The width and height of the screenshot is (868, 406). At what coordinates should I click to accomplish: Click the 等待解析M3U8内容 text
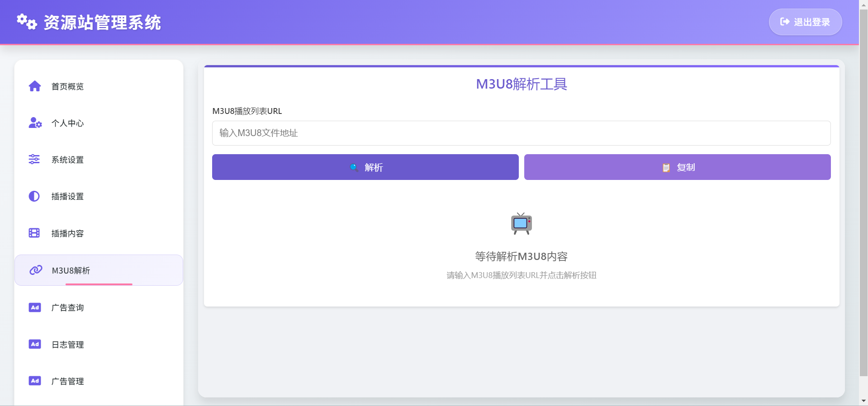coord(522,256)
